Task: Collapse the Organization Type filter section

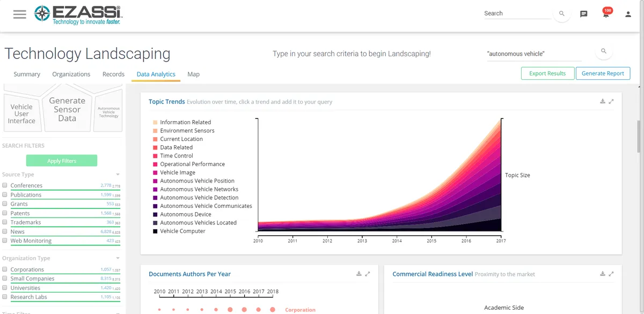Action: click(118, 258)
